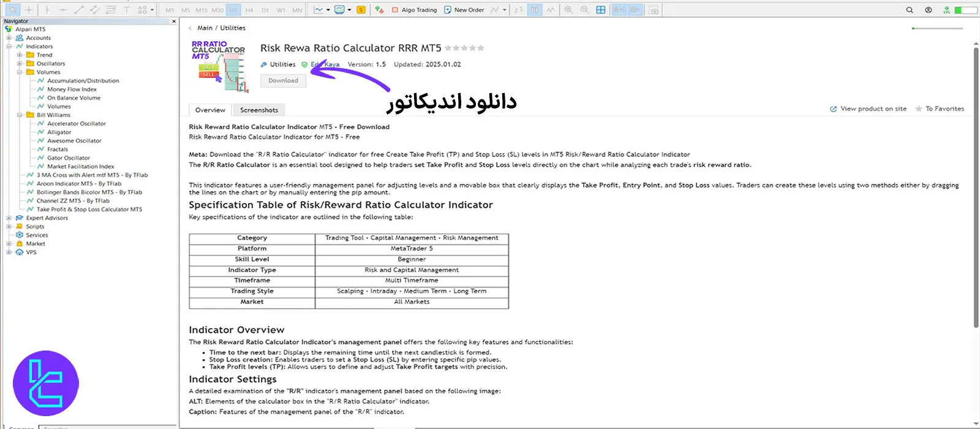Add product using To Favorites star
980x429 pixels.
940,108
